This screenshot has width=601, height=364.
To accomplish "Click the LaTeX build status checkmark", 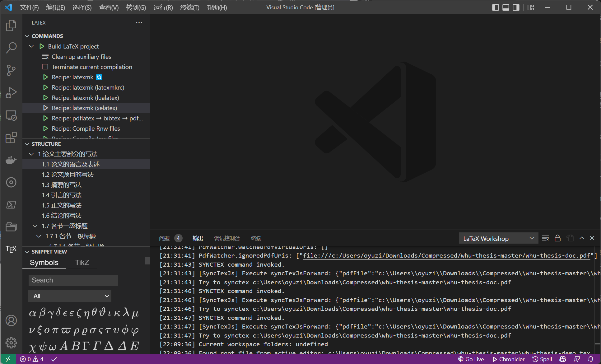I will click(54, 359).
